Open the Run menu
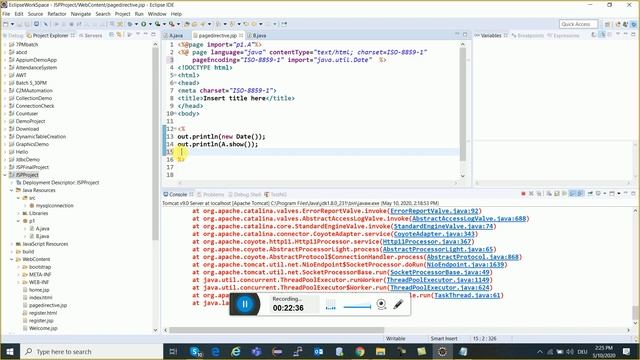Screen dimensions: 640x360 139,14
